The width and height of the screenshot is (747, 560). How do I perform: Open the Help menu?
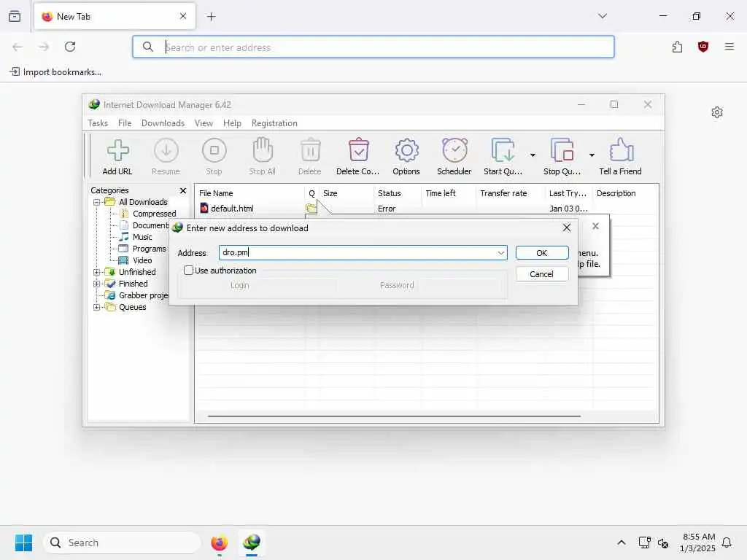click(x=232, y=123)
